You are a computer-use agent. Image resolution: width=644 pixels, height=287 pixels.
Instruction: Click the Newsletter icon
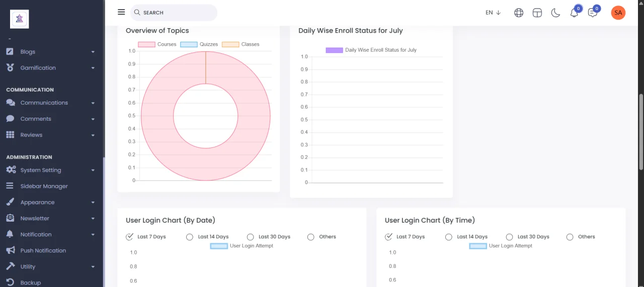10,218
